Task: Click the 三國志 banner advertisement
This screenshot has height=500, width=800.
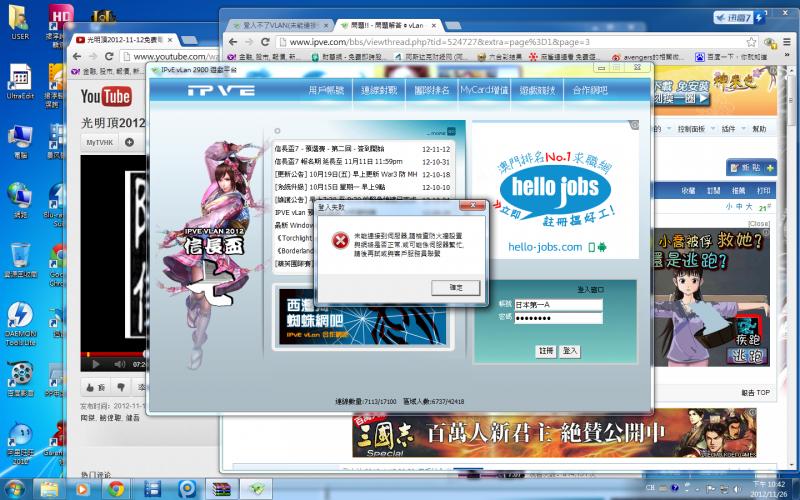Action: [554, 435]
